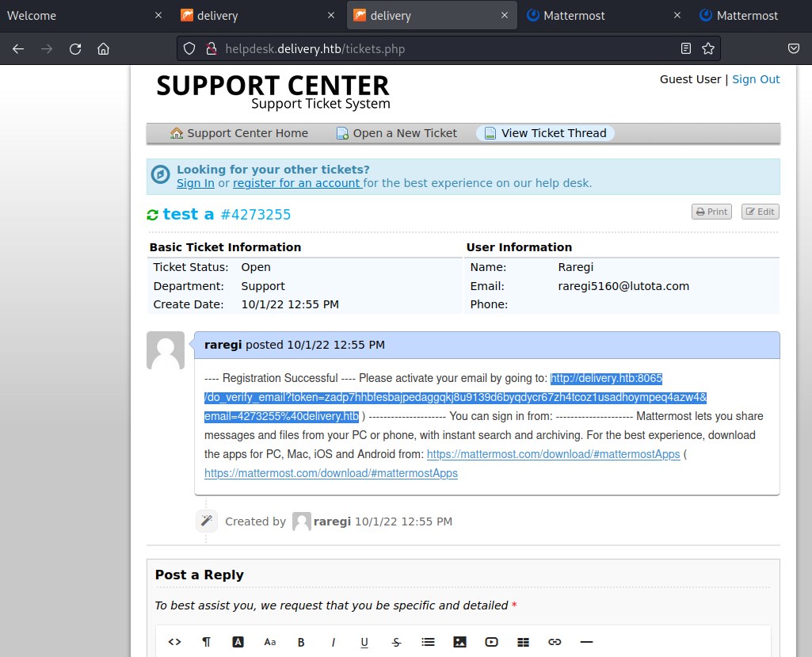Open the paragraph format dropdown
The width and height of the screenshot is (812, 657).
pos(207,642)
